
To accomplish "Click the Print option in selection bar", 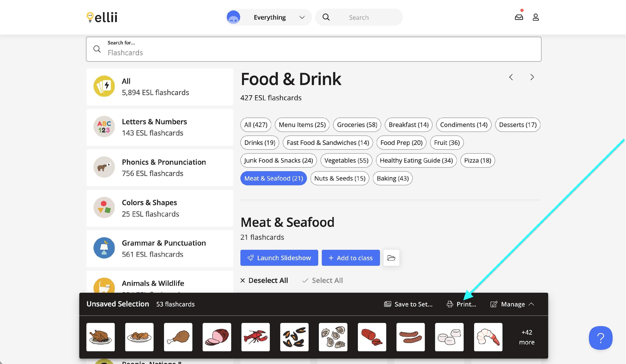I will tap(461, 304).
